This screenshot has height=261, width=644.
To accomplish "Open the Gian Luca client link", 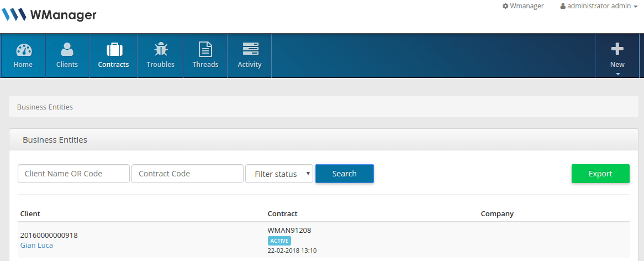I will click(x=36, y=245).
